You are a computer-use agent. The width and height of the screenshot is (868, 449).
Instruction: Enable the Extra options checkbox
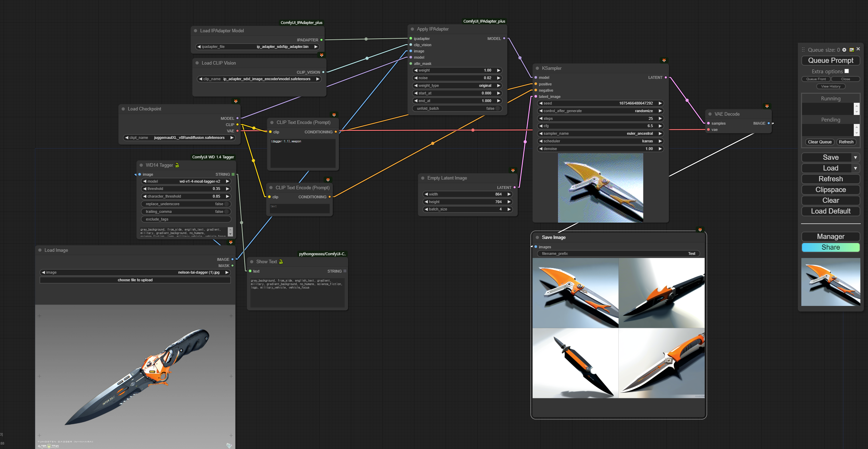click(846, 71)
